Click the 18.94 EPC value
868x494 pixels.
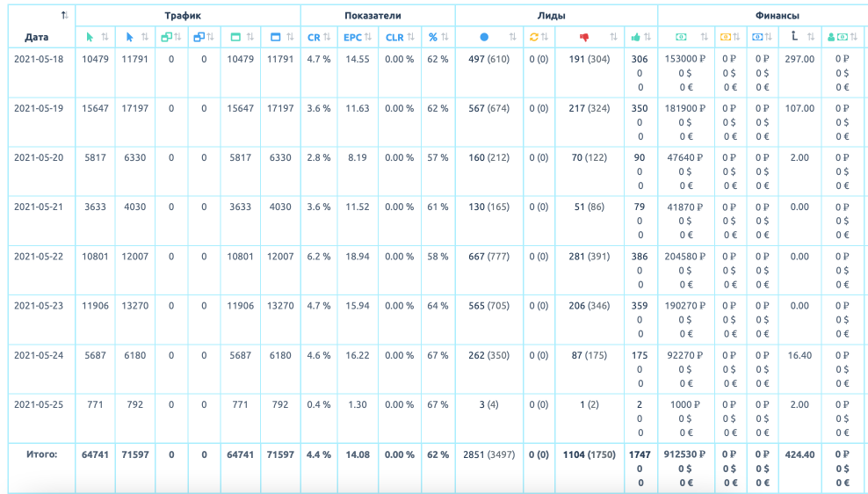point(358,257)
